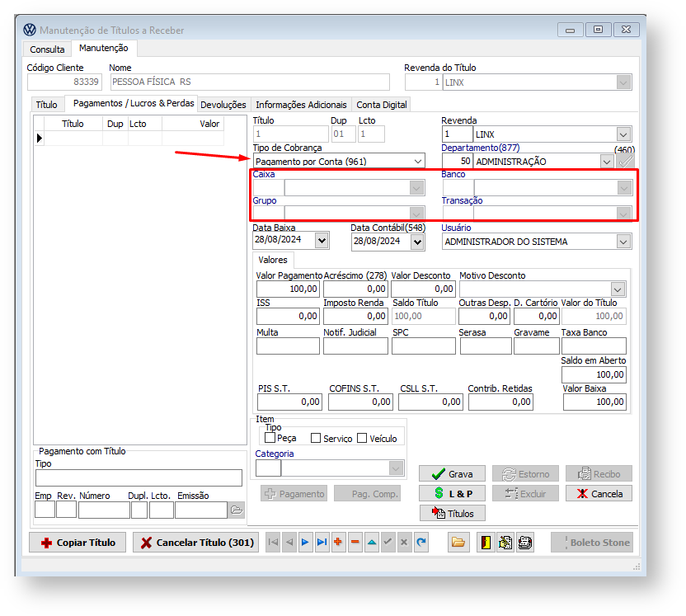Click the Cancelar Título (301) button
The image size is (686, 616).
[x=195, y=543]
